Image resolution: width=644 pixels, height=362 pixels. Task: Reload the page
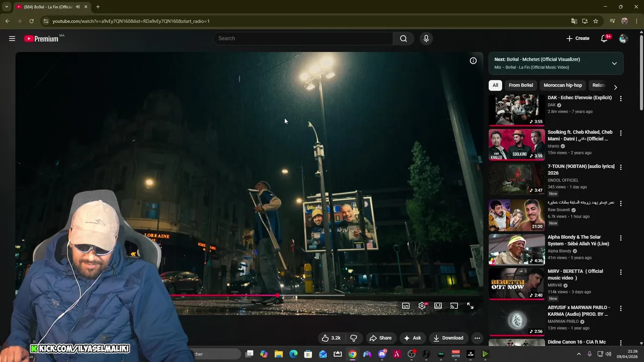[x=31, y=21]
